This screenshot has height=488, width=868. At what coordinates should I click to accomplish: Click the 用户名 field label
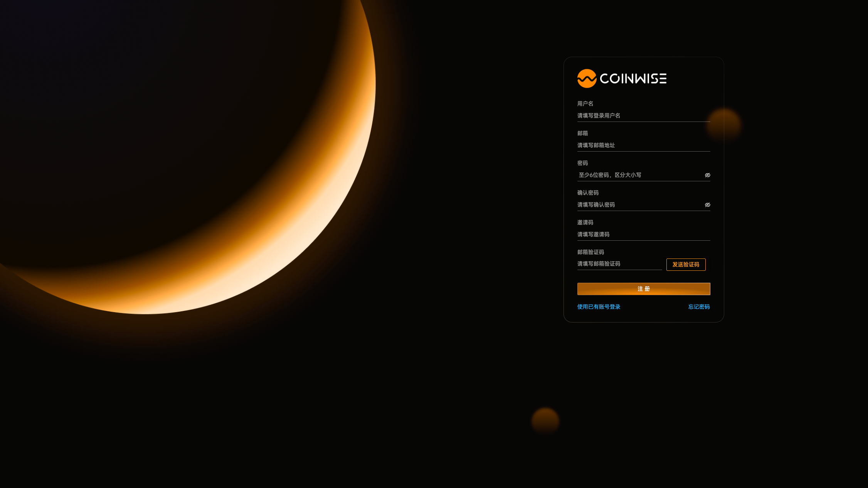click(585, 103)
